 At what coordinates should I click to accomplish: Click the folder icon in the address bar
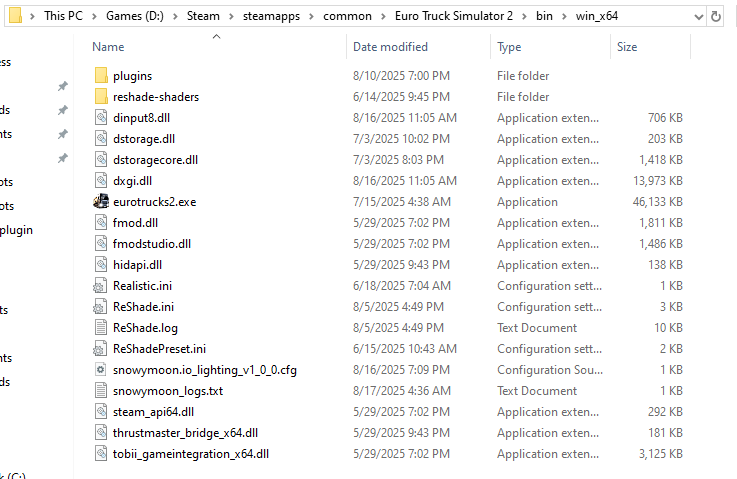[16, 16]
